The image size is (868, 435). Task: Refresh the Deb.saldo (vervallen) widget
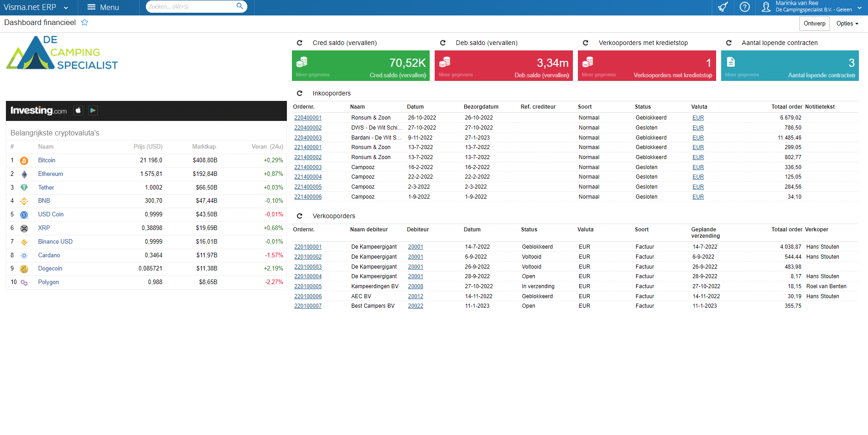pos(443,43)
